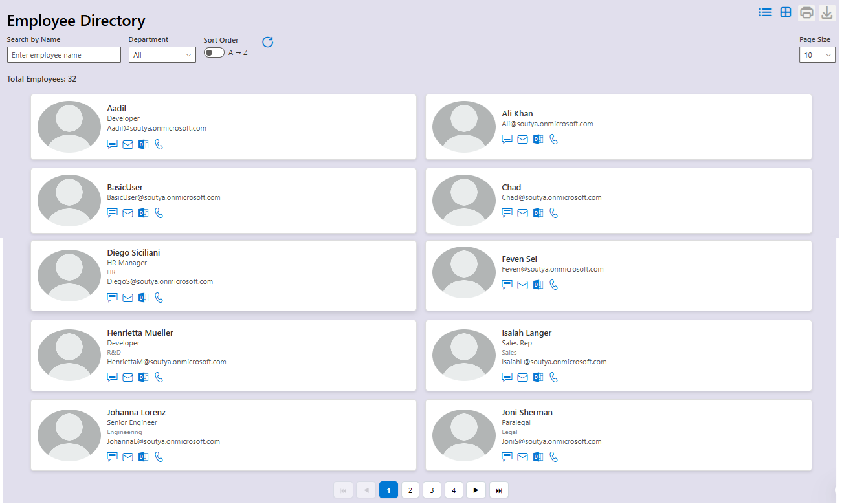
Task: Open the Department dropdown
Action: (162, 54)
